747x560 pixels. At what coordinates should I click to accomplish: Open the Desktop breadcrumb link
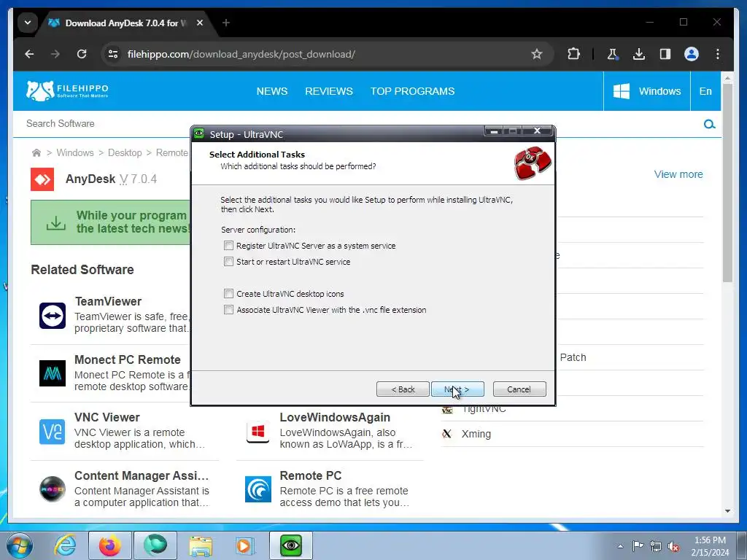125,153
